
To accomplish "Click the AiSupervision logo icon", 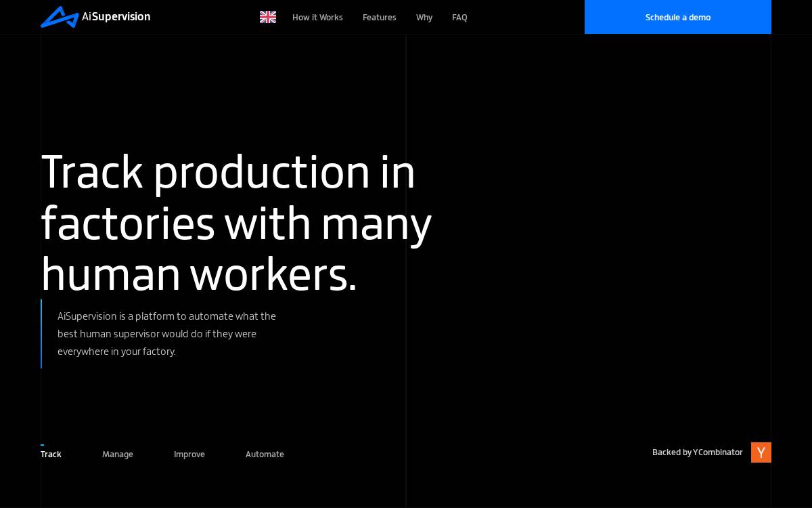I will 60,17.
